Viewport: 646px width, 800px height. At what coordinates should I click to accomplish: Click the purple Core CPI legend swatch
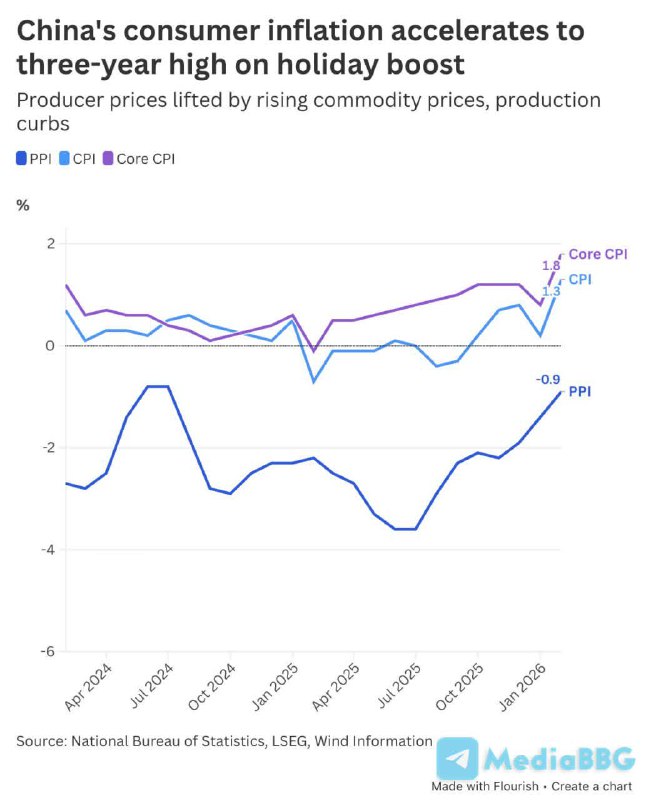[x=109, y=158]
